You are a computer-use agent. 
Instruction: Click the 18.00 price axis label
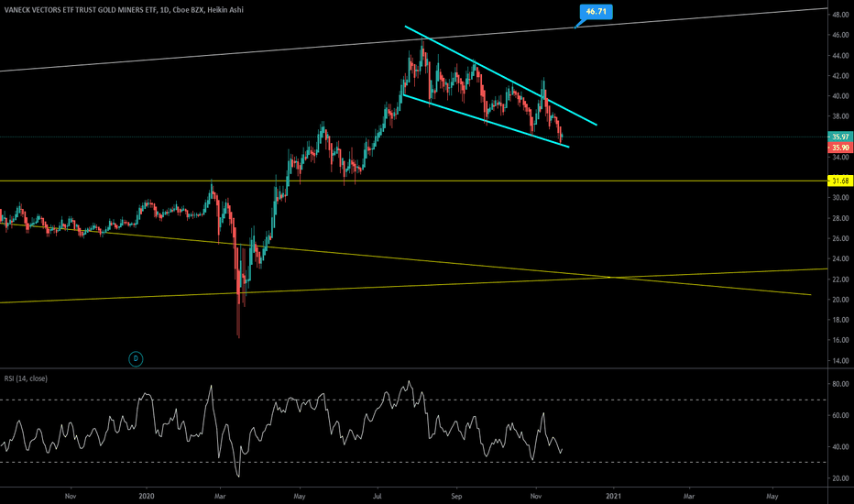840,320
